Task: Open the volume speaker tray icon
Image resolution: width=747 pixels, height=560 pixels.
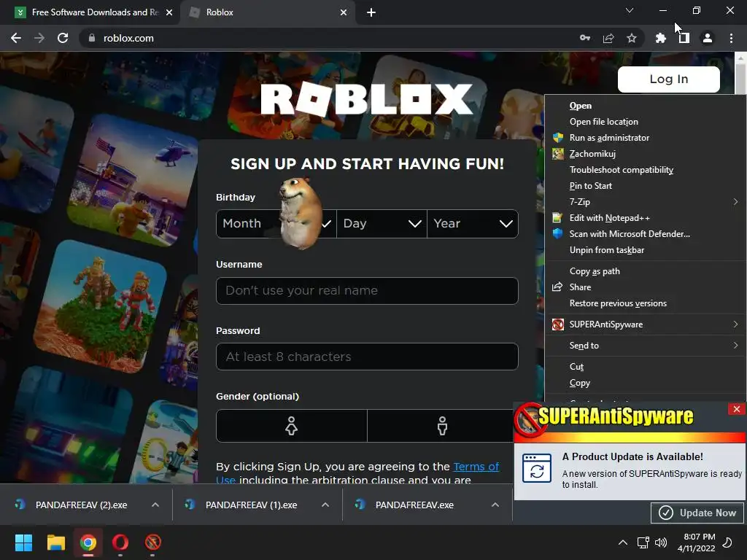Action: [661, 542]
